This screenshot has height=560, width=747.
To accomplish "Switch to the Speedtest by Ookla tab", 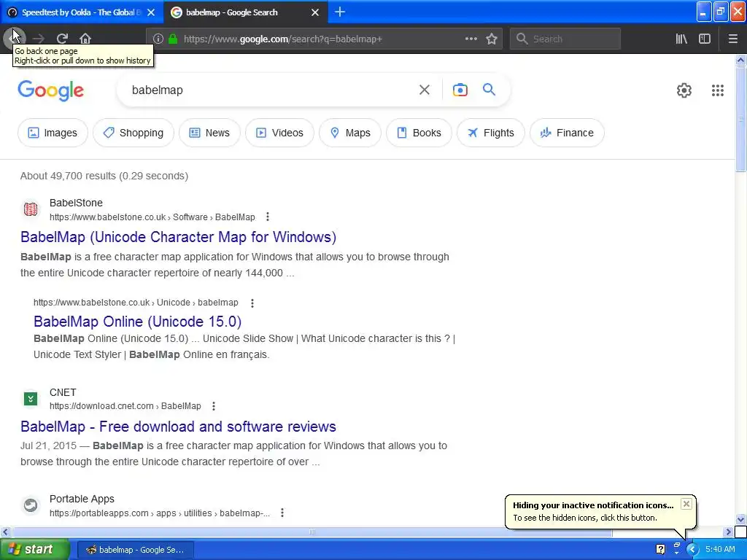I will click(x=81, y=12).
